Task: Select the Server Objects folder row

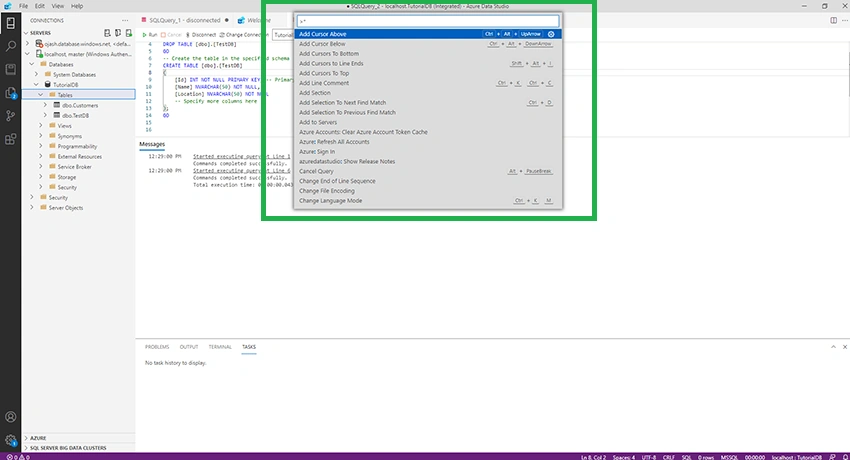Action: (x=79, y=208)
